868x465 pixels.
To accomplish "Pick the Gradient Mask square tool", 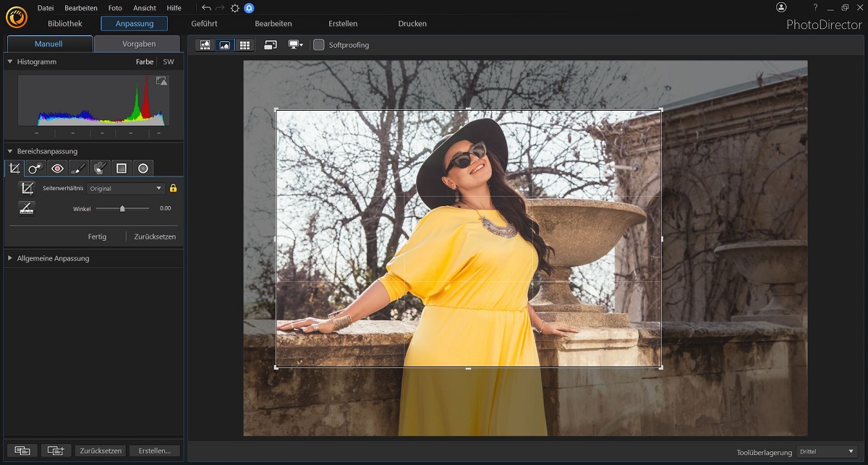I will click(122, 168).
